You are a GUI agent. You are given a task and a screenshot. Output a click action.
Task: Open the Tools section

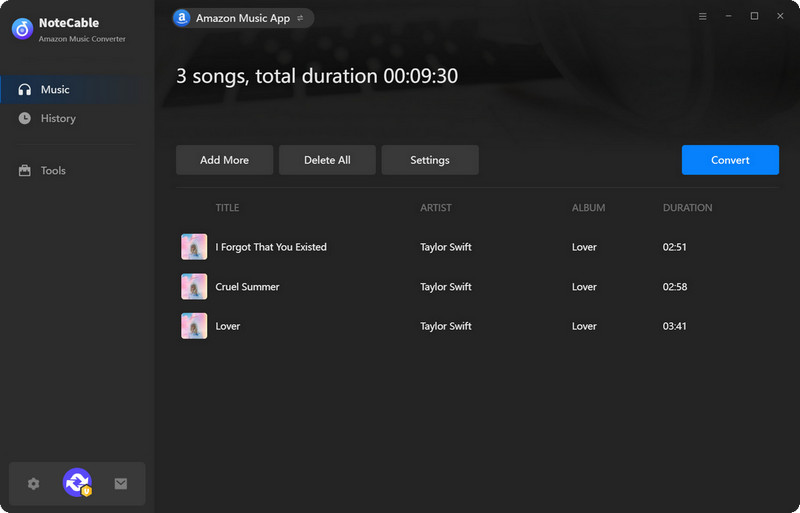coord(77,170)
